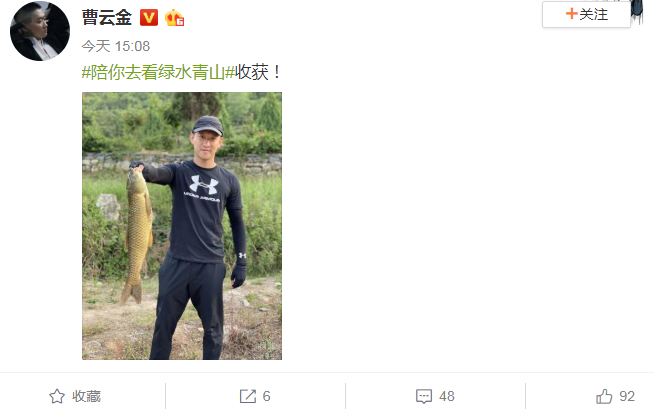The width and height of the screenshot is (654, 410).
Task: Follow with the +关注 button
Action: click(586, 15)
